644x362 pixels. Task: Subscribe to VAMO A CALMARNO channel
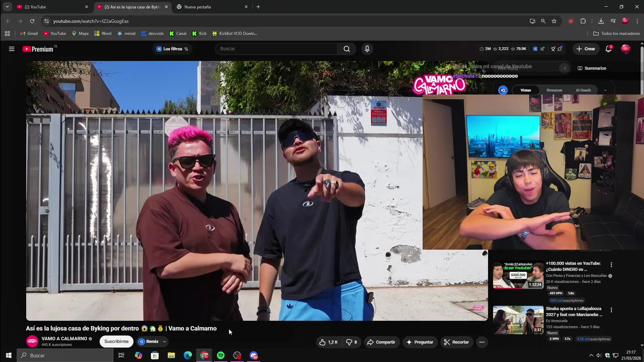coord(116,341)
